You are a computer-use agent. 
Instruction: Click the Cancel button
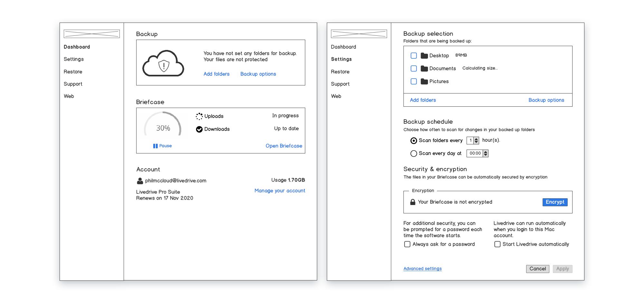click(538, 269)
